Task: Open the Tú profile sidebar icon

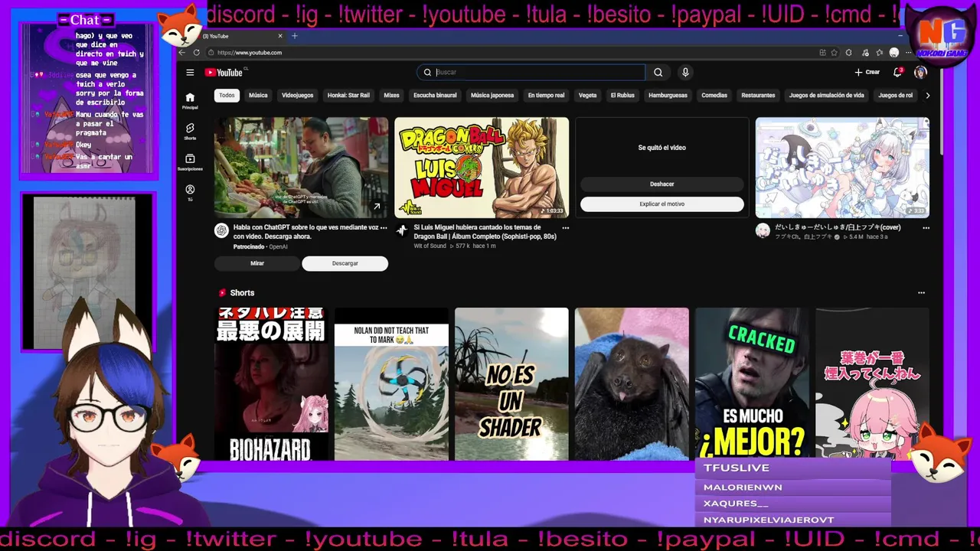Action: (x=190, y=192)
